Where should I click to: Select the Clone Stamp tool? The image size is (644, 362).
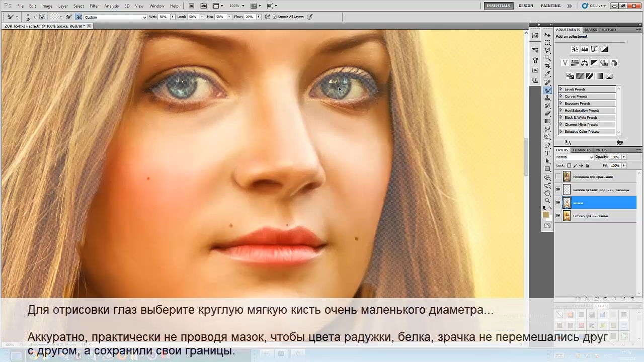(x=547, y=98)
